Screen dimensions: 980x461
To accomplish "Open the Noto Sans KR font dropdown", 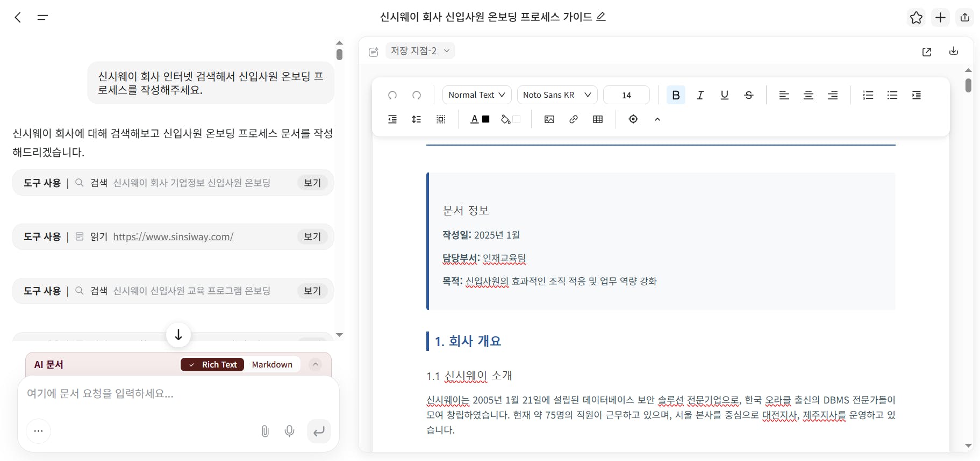I will tap(557, 95).
